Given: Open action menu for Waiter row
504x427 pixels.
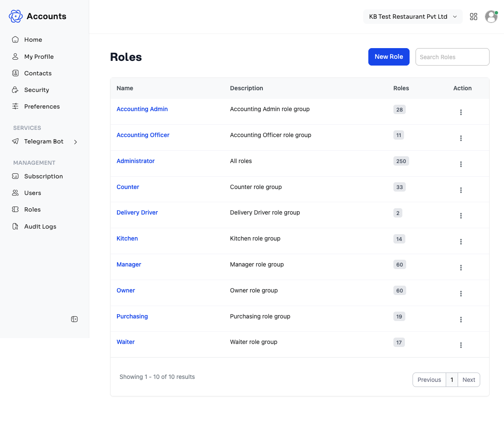Looking at the screenshot, I should pos(461,345).
